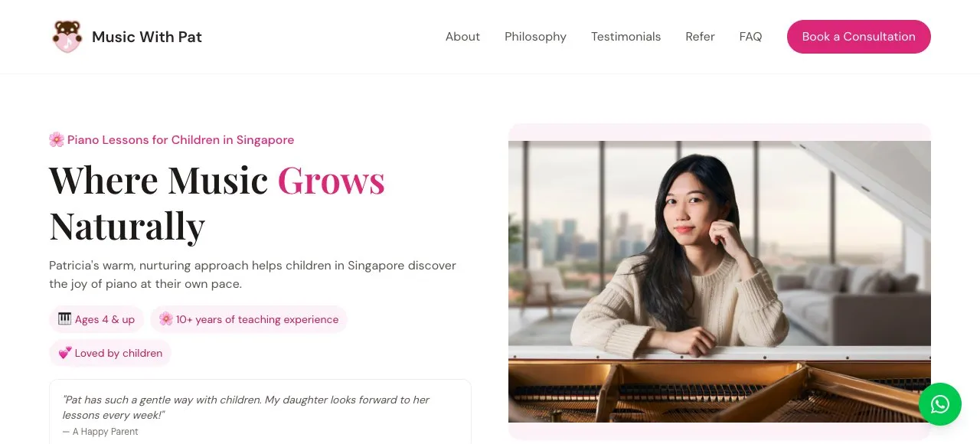Click the Music With Pat site title
This screenshot has height=444, width=980.
pos(147,37)
